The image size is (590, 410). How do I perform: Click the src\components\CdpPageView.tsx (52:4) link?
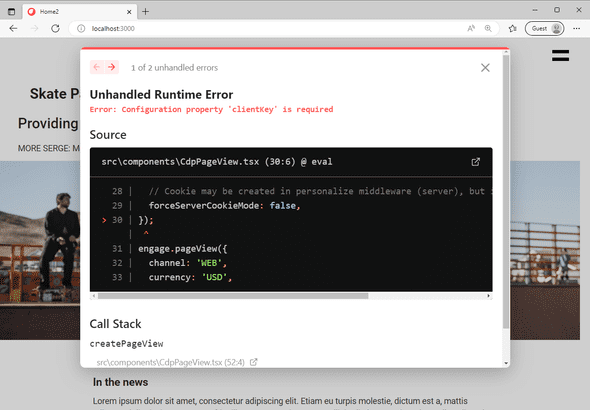[x=170, y=362]
